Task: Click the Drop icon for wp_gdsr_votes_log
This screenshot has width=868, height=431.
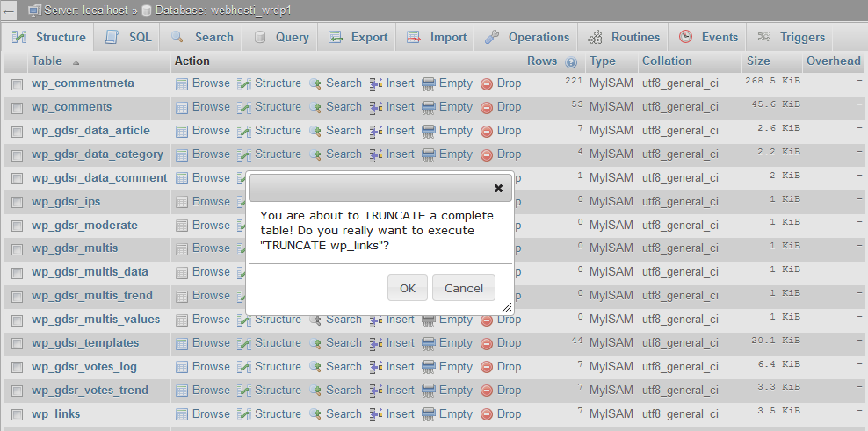Action: coord(487,367)
